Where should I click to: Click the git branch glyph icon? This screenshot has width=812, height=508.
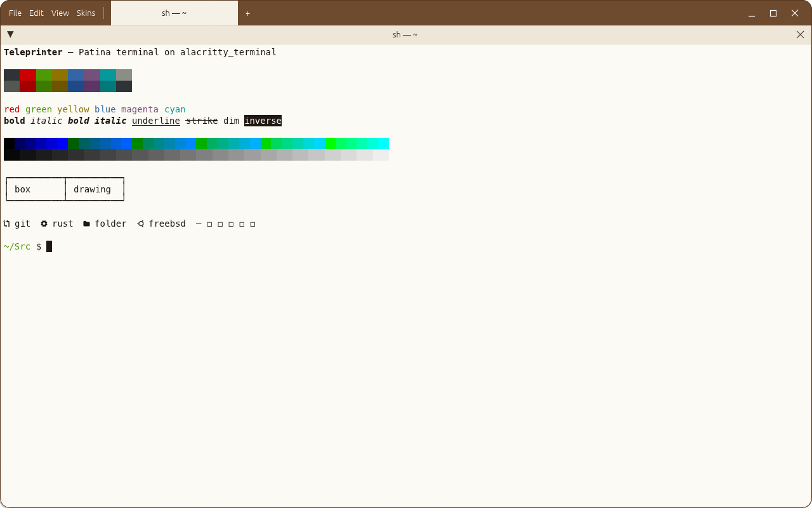coord(7,224)
